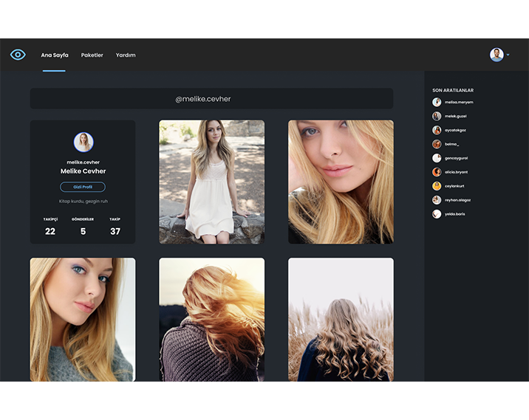Open the Yardım menu item

coord(126,55)
